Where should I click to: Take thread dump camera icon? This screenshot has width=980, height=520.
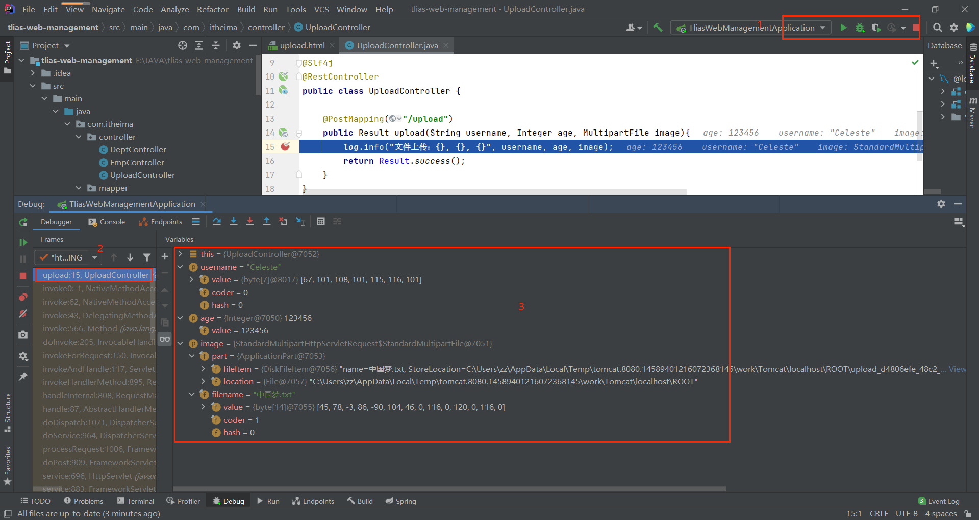tap(23, 335)
